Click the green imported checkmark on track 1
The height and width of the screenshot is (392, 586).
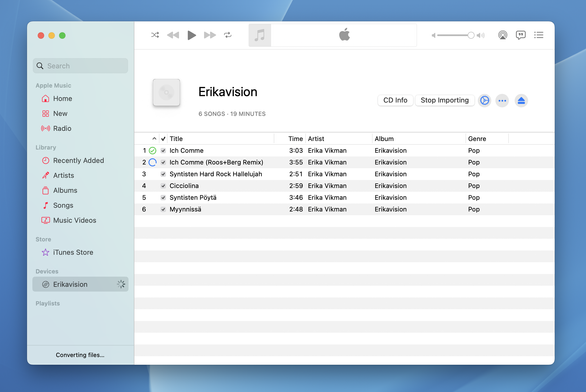[152, 151]
